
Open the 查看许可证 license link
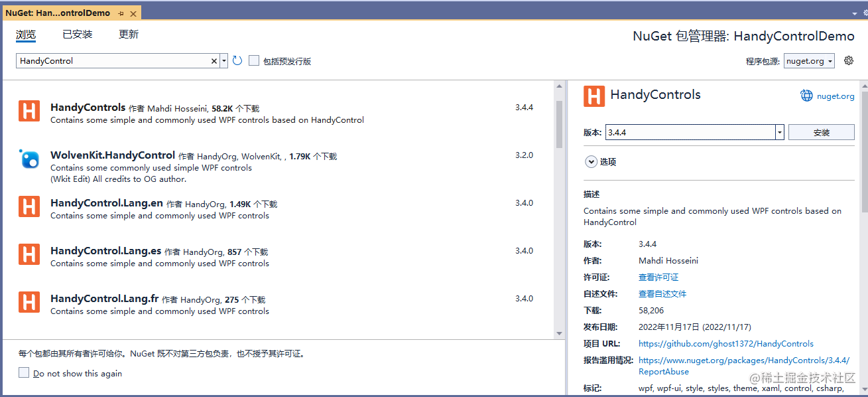658,277
